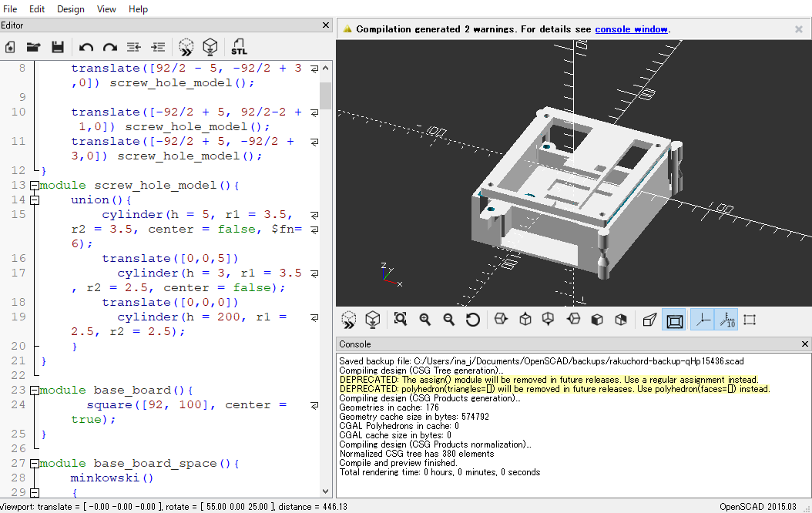Unindent the selected code lines
This screenshot has height=513, width=812.
[x=134, y=48]
